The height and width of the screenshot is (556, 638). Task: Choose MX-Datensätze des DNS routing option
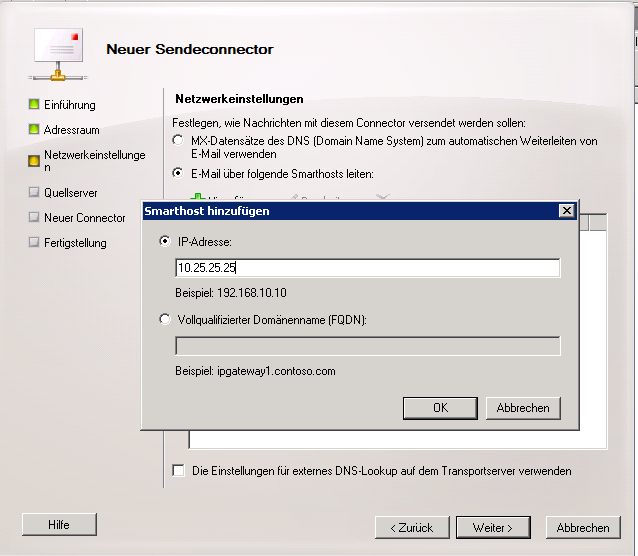coord(178,140)
